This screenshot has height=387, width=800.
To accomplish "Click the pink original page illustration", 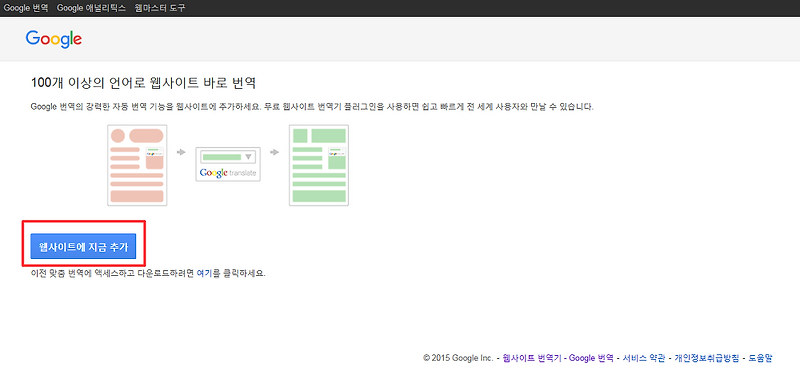I will point(137,165).
